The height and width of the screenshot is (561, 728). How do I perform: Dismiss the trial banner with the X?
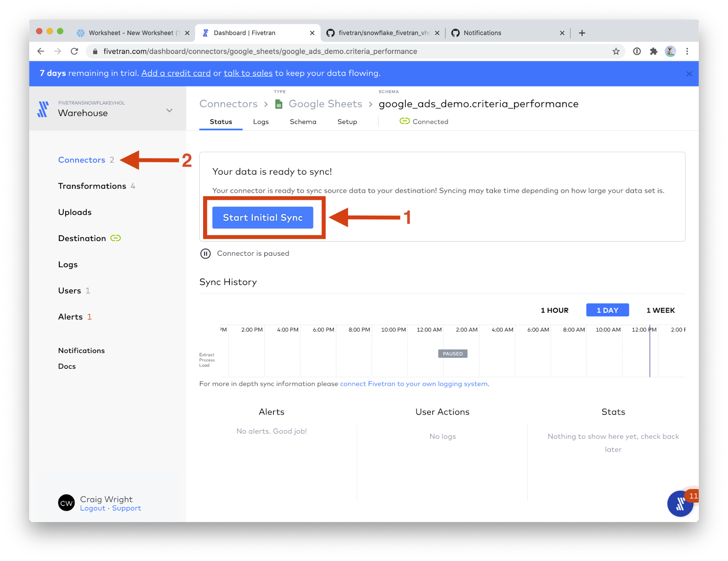(x=689, y=74)
